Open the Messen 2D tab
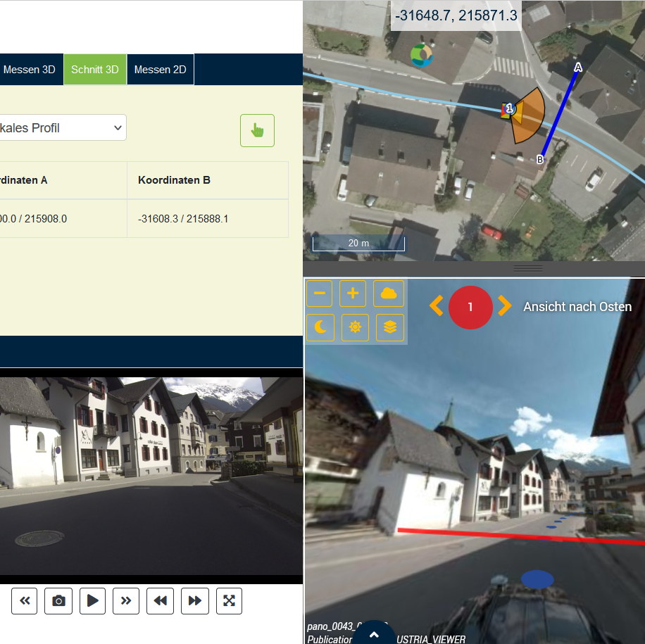 pos(160,70)
